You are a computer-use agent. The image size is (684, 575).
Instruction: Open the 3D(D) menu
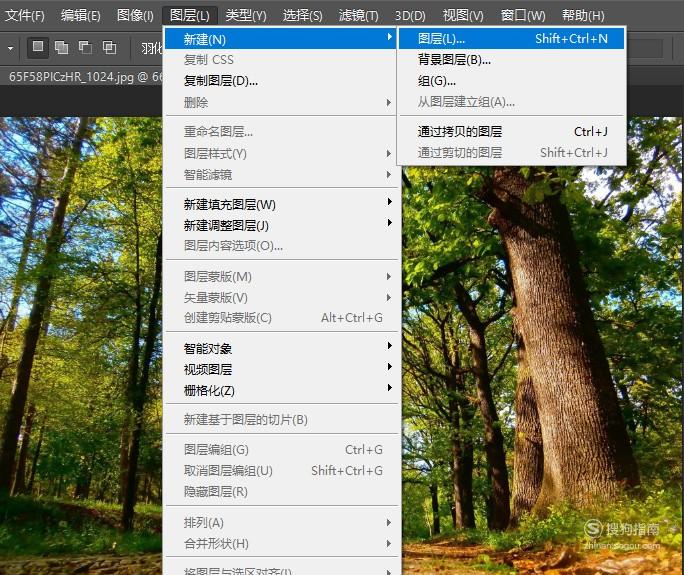click(x=410, y=16)
